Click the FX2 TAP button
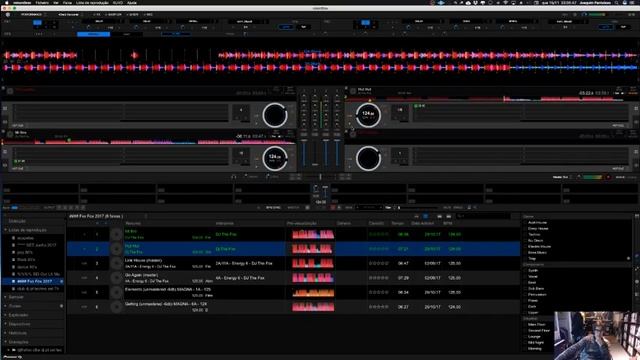Image resolution: width=640 pixels, height=360 pixels. 624,27
